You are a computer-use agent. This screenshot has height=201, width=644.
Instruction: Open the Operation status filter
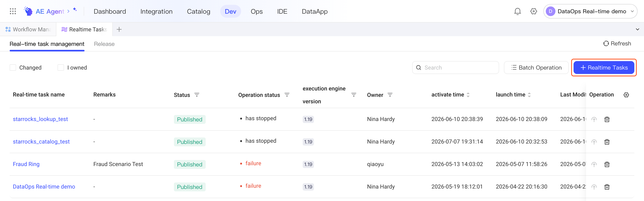tap(287, 95)
